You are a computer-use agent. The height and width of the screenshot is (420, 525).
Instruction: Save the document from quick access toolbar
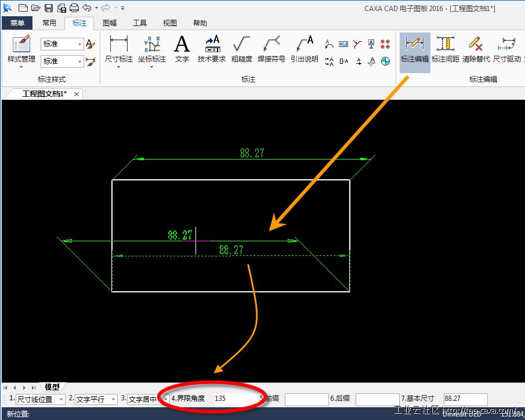tap(49, 8)
